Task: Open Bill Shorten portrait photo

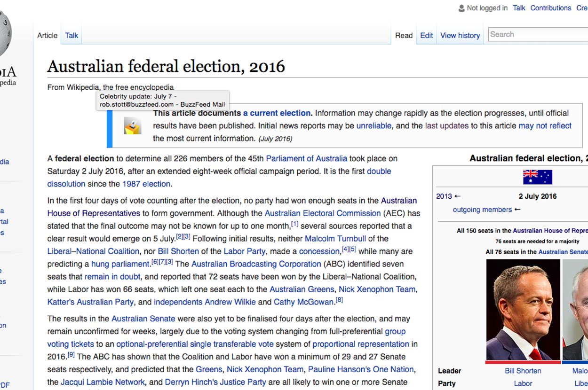Action: pos(523,309)
